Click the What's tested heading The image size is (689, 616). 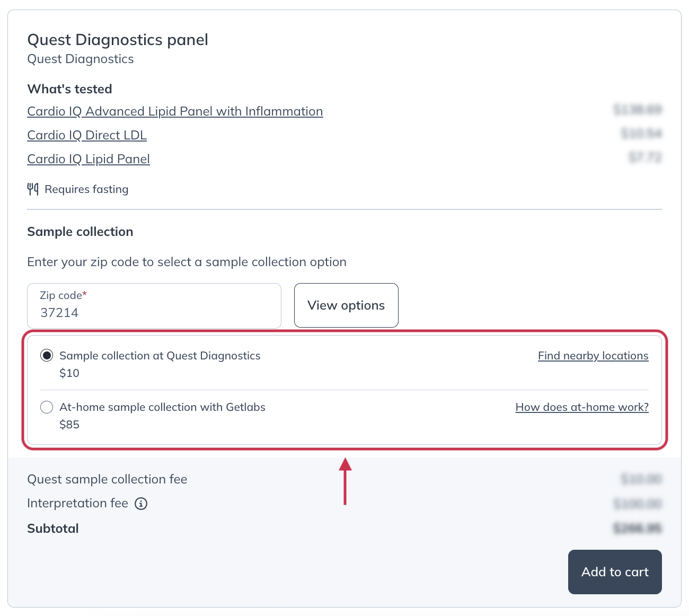tap(69, 89)
